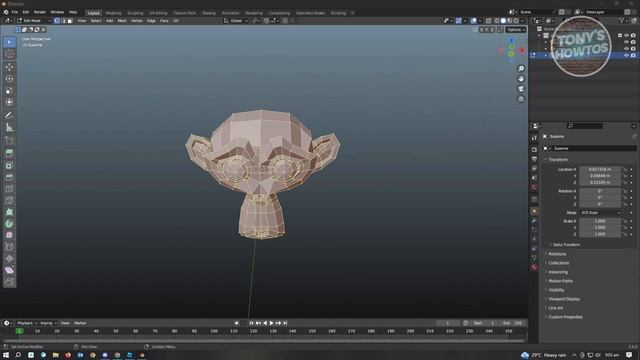Open the Object properties tab icon
Image resolution: width=640 pixels, height=360 pixels.
point(534,211)
